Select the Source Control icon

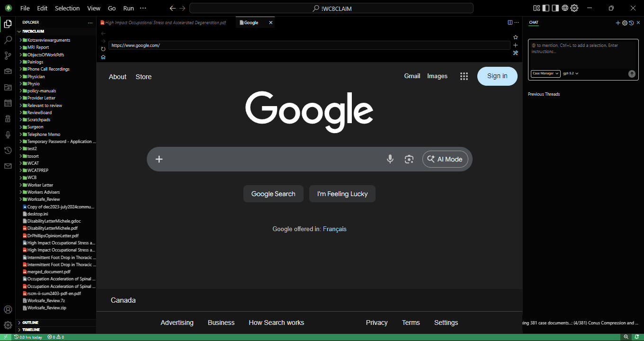tap(8, 55)
